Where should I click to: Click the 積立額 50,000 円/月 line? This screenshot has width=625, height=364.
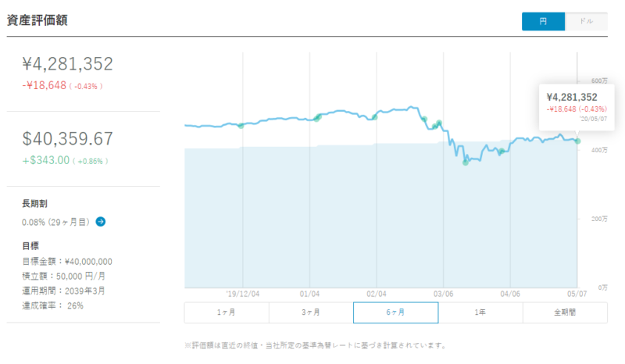[x=64, y=277]
